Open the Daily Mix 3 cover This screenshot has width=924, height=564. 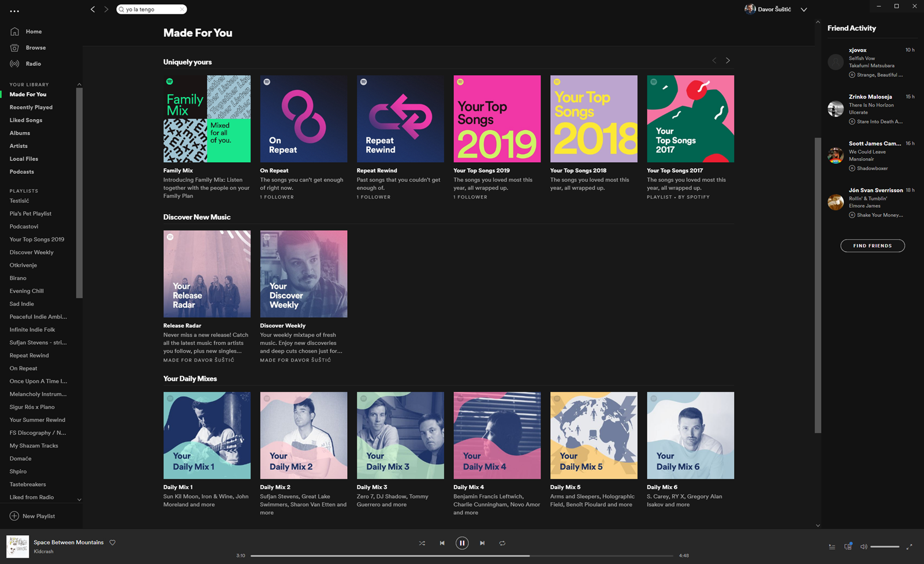[400, 435]
